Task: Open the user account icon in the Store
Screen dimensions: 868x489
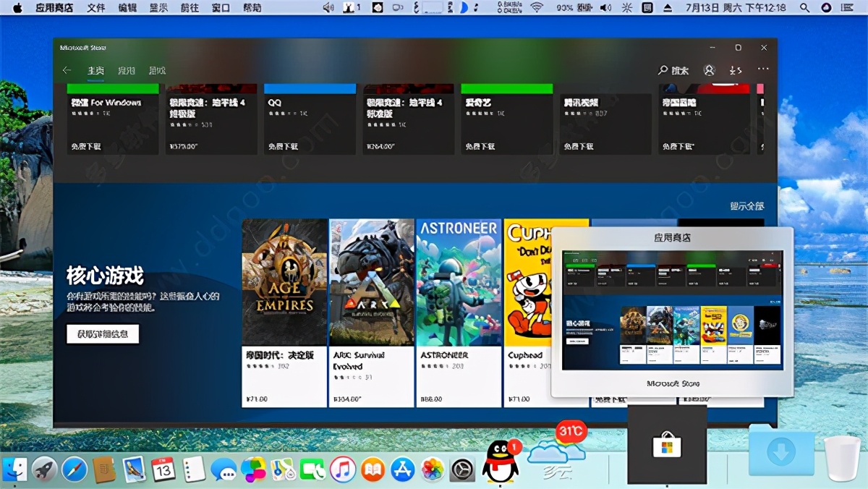Action: click(x=710, y=70)
